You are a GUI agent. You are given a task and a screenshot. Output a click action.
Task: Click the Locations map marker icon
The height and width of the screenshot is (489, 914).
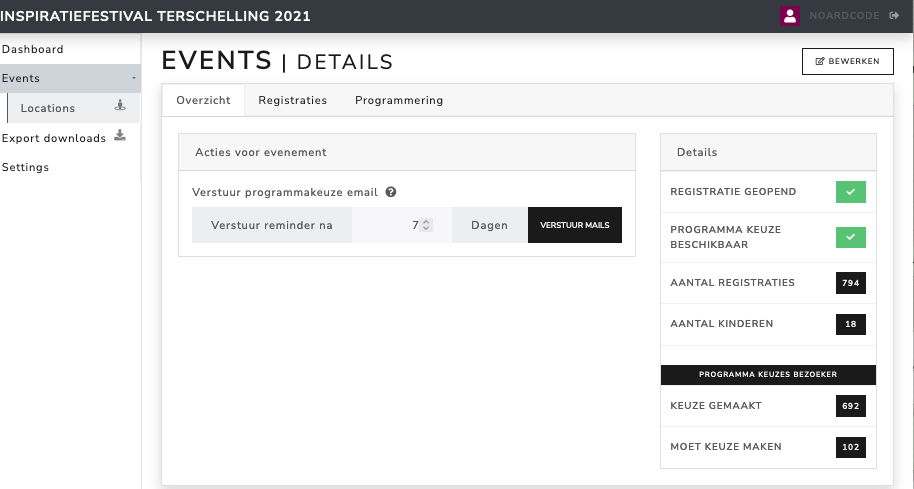click(120, 106)
